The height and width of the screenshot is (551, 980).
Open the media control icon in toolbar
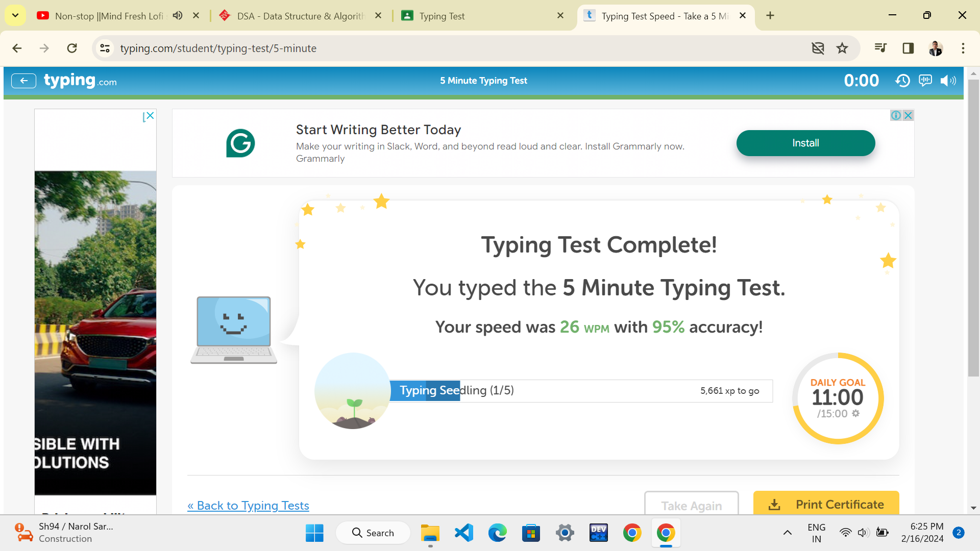[x=880, y=48]
